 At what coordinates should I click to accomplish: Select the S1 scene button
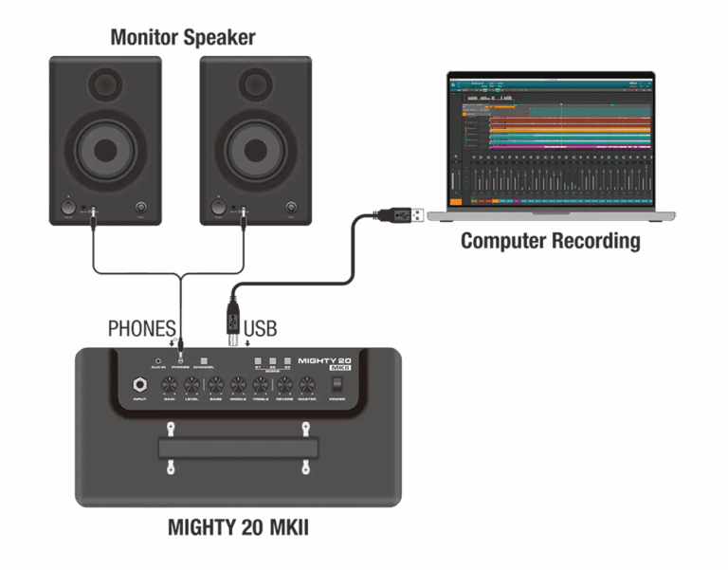258,361
